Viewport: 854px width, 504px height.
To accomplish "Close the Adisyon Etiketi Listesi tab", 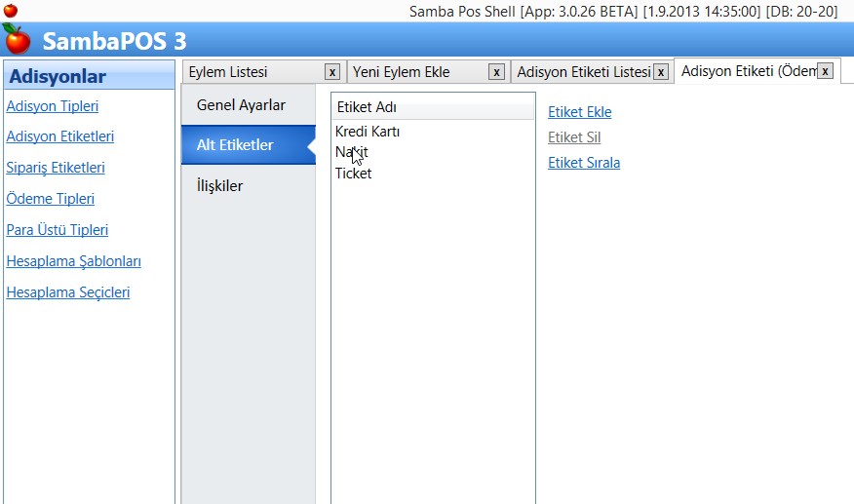I will click(661, 72).
